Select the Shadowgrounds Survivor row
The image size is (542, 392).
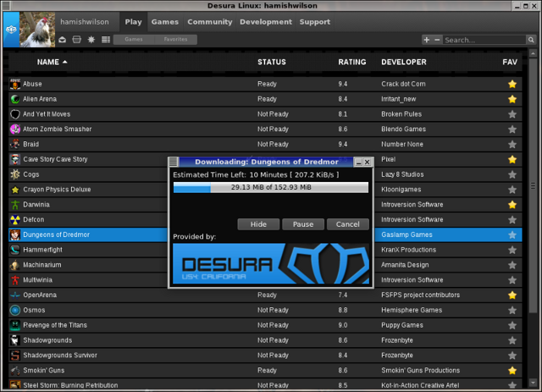click(265, 356)
